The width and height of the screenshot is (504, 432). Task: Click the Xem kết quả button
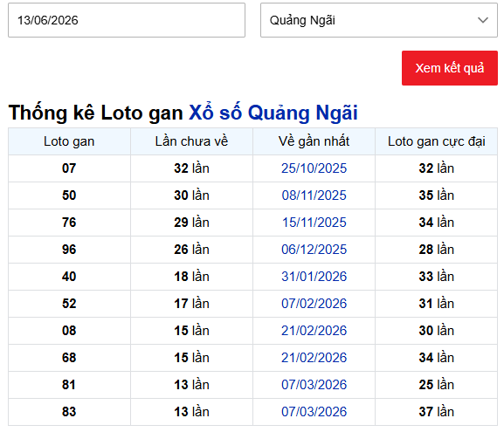(x=450, y=68)
